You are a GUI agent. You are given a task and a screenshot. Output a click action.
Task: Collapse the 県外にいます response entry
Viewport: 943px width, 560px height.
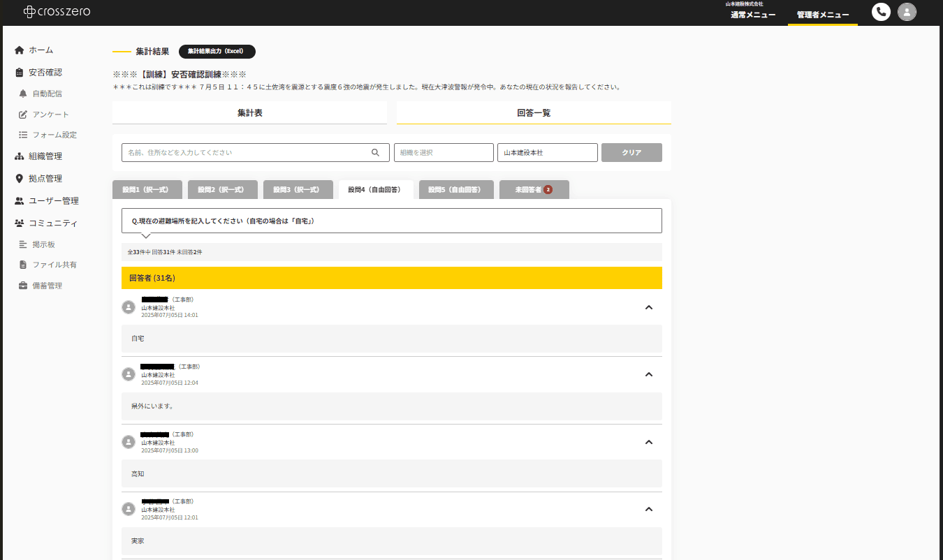tap(648, 374)
